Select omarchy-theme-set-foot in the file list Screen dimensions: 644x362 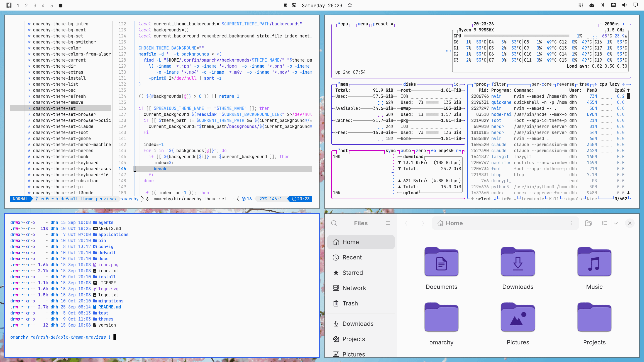pyautogui.click(x=61, y=132)
